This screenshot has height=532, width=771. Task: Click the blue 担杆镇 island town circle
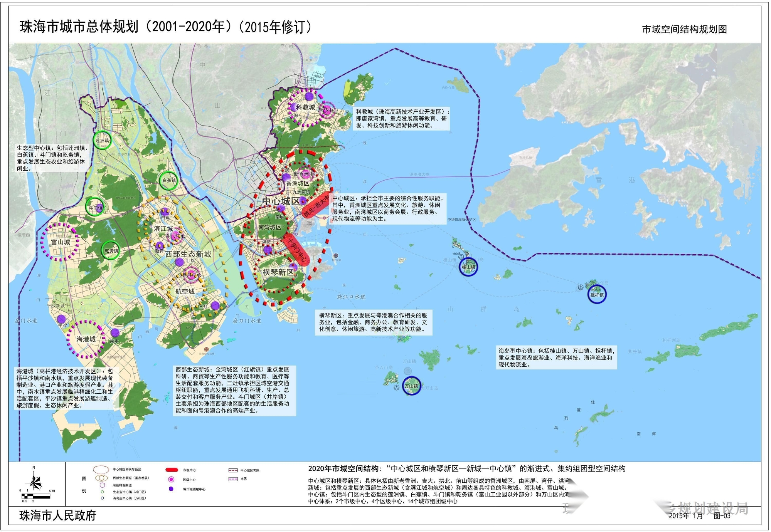(x=597, y=295)
